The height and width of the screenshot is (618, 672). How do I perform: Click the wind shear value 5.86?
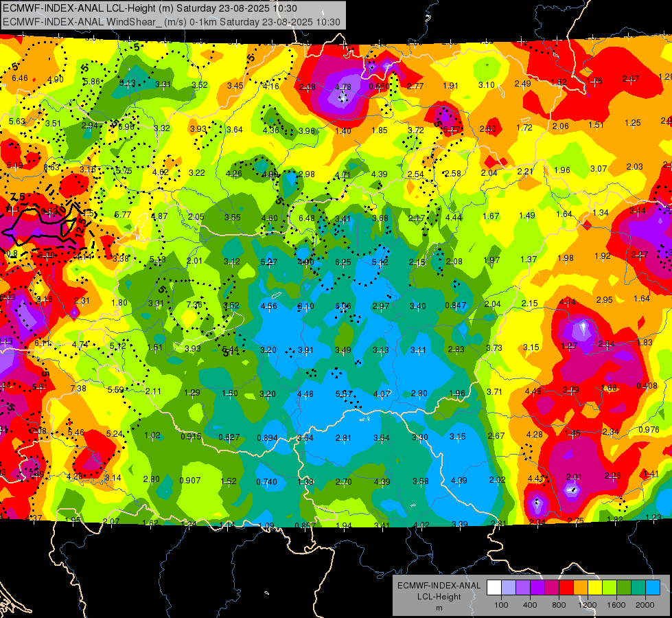[91, 82]
